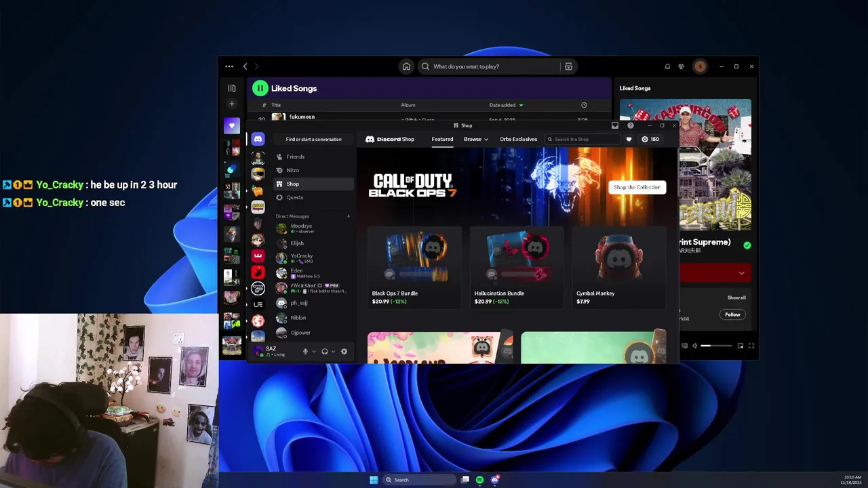Expand headphone output options arrow
Image resolution: width=868 pixels, height=488 pixels.
333,351
